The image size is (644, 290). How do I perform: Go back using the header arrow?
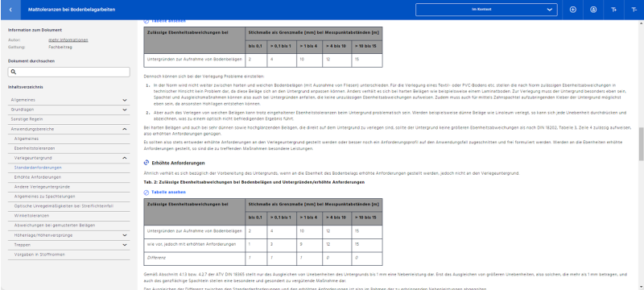pos(10,10)
